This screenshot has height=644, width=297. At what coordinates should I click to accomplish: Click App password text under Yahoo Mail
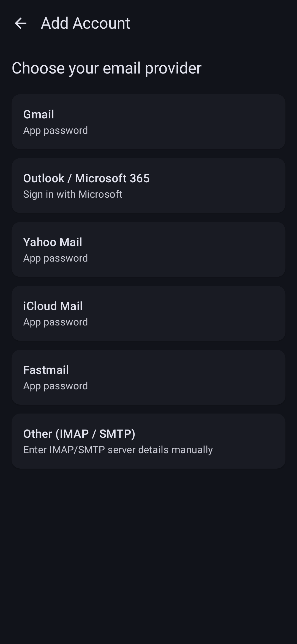click(55, 258)
